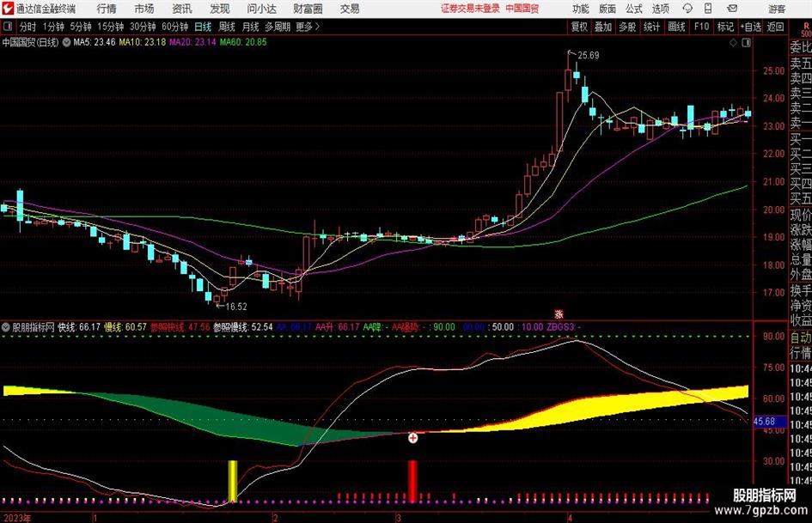Switch to 分时 chart tab

click(27, 27)
